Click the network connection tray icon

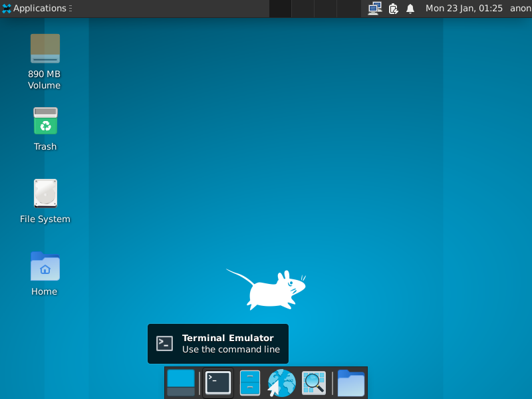click(375, 9)
